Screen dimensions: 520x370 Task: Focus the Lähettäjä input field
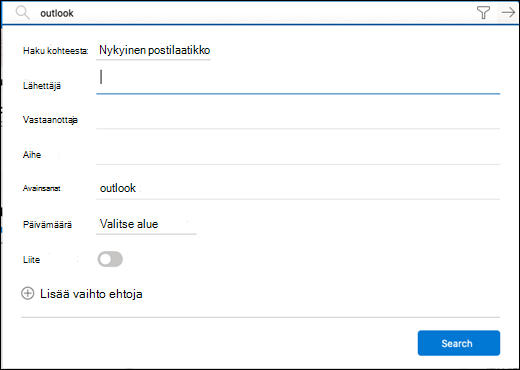click(298, 81)
